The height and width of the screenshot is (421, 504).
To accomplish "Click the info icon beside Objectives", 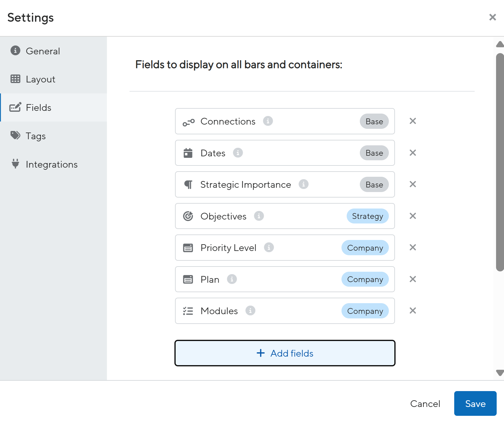I will click(x=259, y=216).
